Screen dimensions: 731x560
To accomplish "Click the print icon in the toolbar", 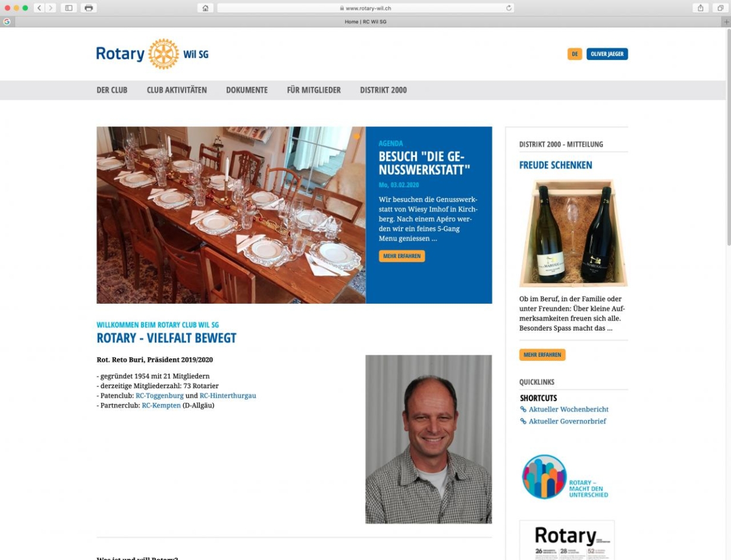I will (x=89, y=8).
